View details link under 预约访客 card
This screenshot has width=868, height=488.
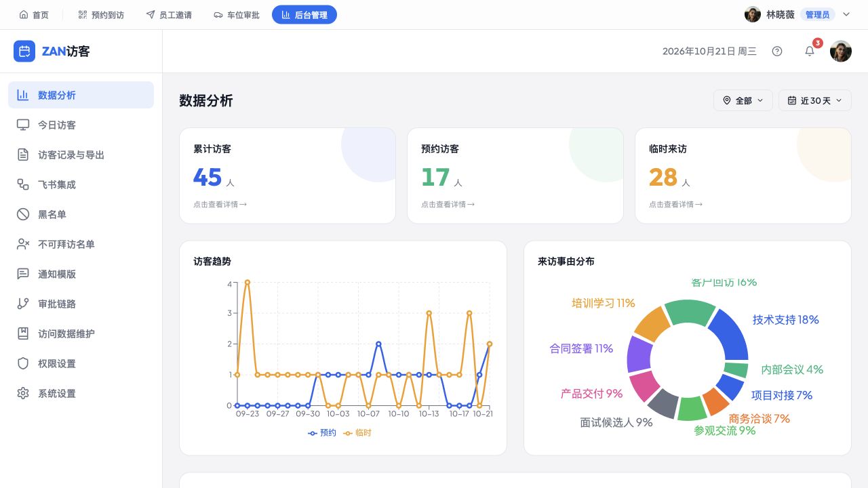click(448, 204)
